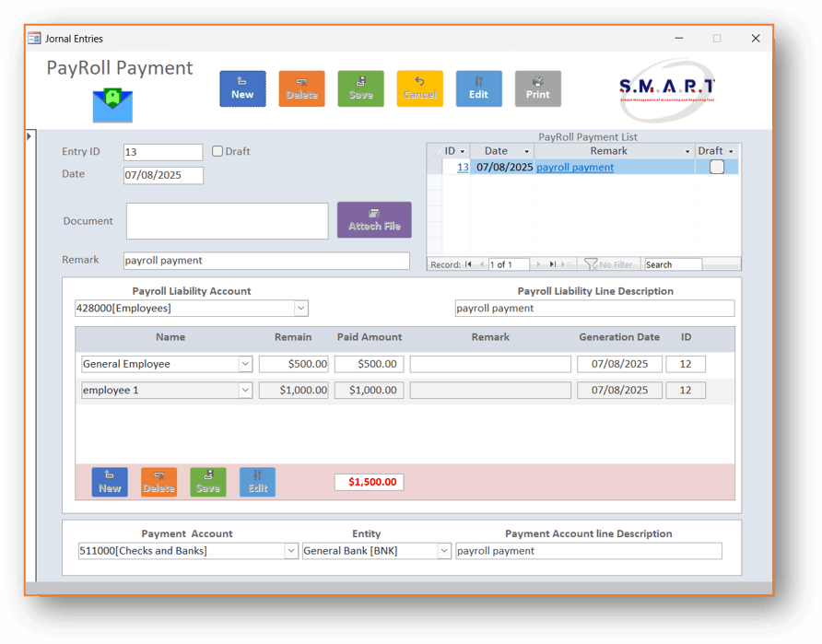The image size is (822, 644).
Task: Click New button in payroll lines footer
Action: tap(110, 482)
